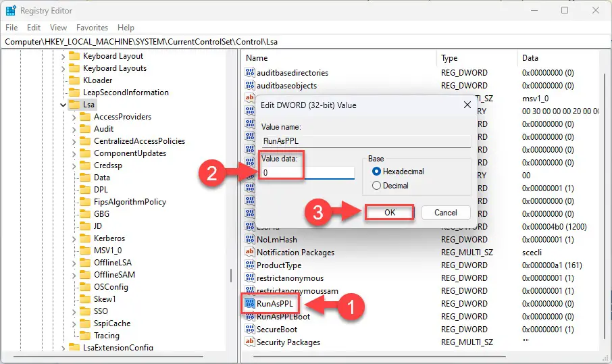Cancel the Edit DWORD dialog

(x=446, y=213)
